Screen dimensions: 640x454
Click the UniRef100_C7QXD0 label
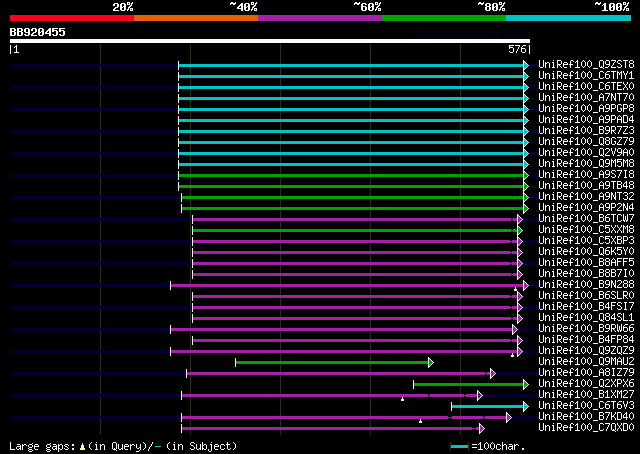[586, 428]
